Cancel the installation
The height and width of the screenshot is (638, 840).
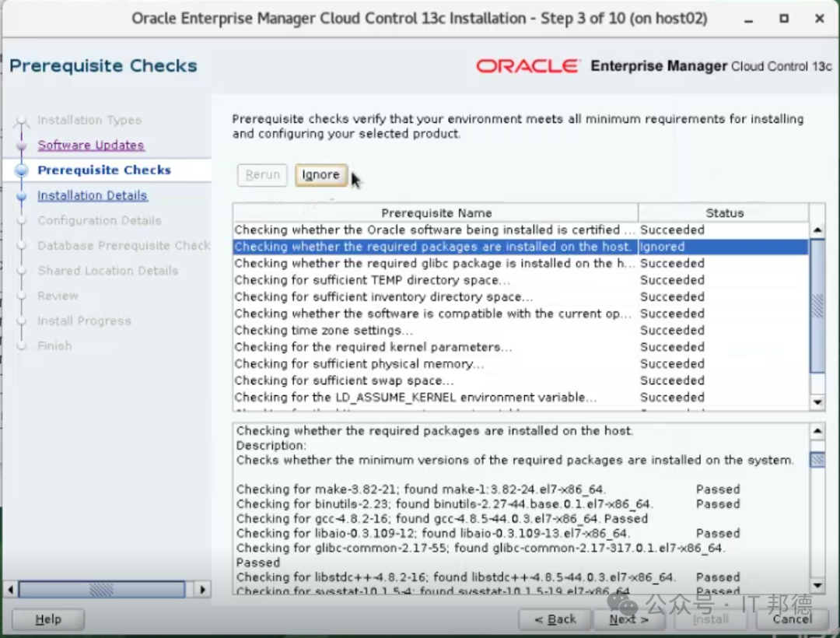[793, 619]
